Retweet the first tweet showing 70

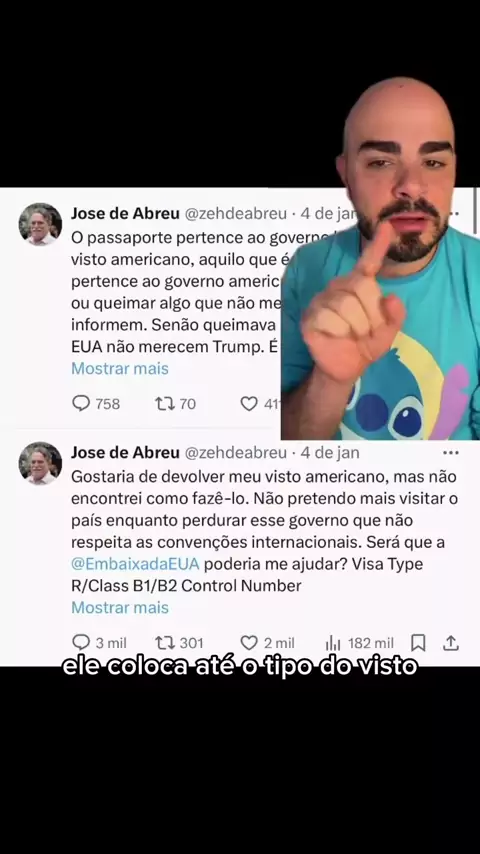tap(164, 404)
